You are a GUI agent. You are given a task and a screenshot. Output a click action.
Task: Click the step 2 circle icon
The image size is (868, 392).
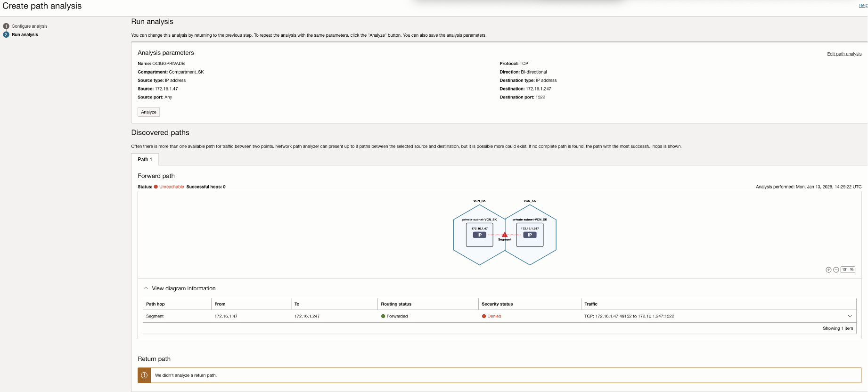pos(6,35)
